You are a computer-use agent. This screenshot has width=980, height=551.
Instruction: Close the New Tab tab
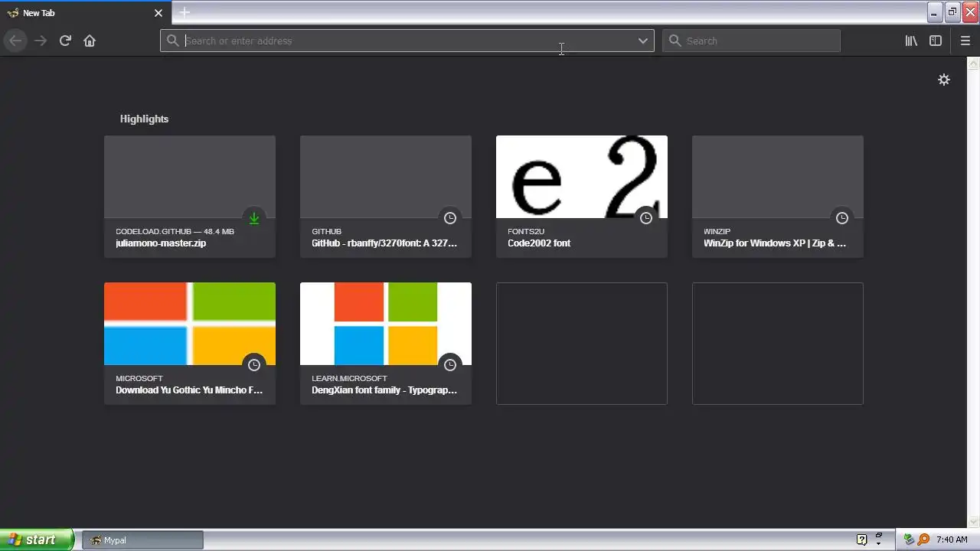pyautogui.click(x=158, y=13)
